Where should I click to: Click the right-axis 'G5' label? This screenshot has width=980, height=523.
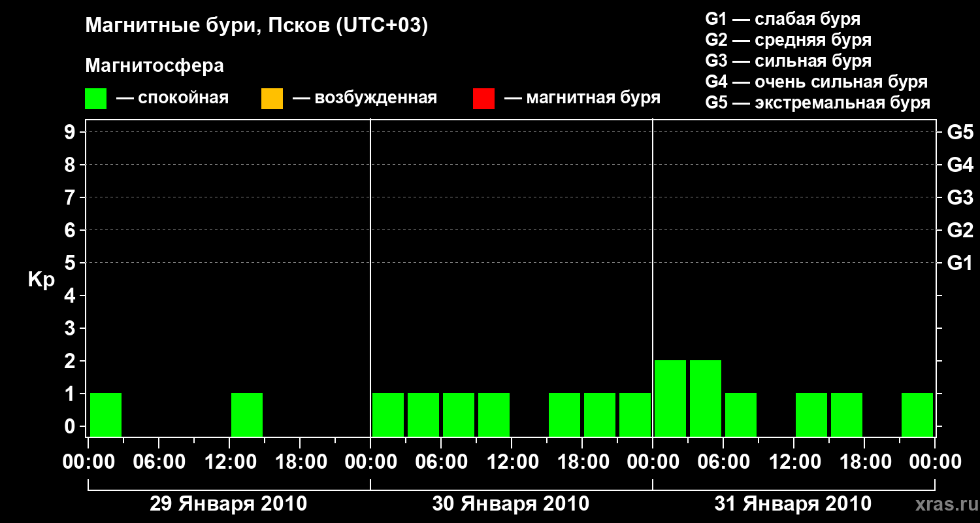960,132
